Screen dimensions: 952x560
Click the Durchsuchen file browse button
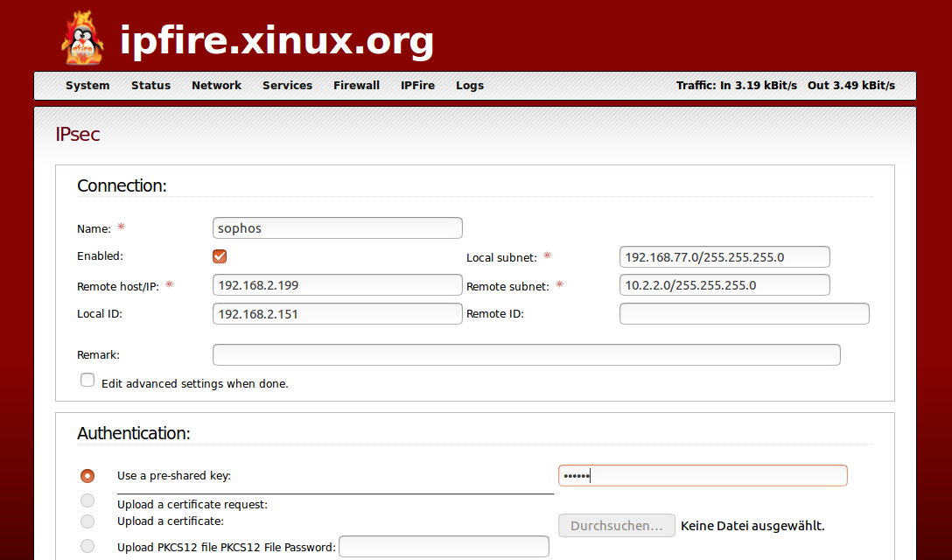(x=616, y=525)
